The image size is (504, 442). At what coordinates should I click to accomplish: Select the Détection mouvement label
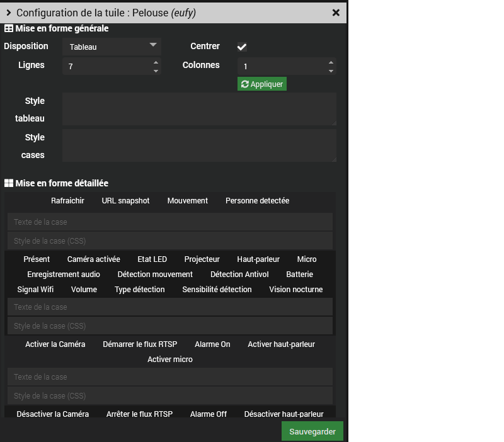coord(155,275)
